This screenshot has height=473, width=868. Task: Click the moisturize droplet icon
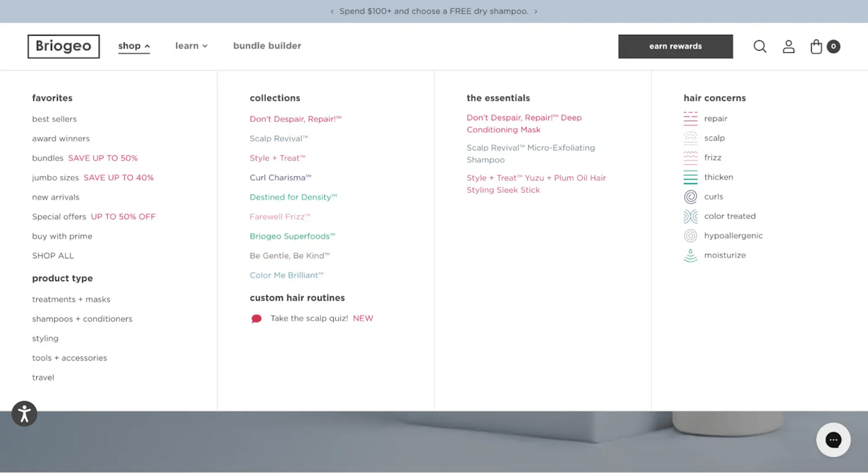(690, 255)
